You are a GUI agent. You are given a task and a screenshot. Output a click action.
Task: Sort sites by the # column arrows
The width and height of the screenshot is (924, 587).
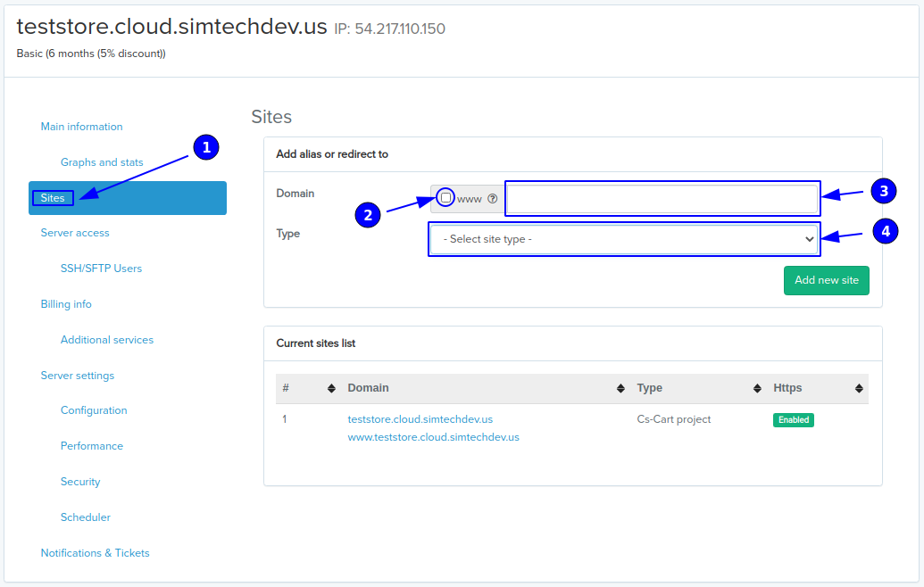click(331, 389)
